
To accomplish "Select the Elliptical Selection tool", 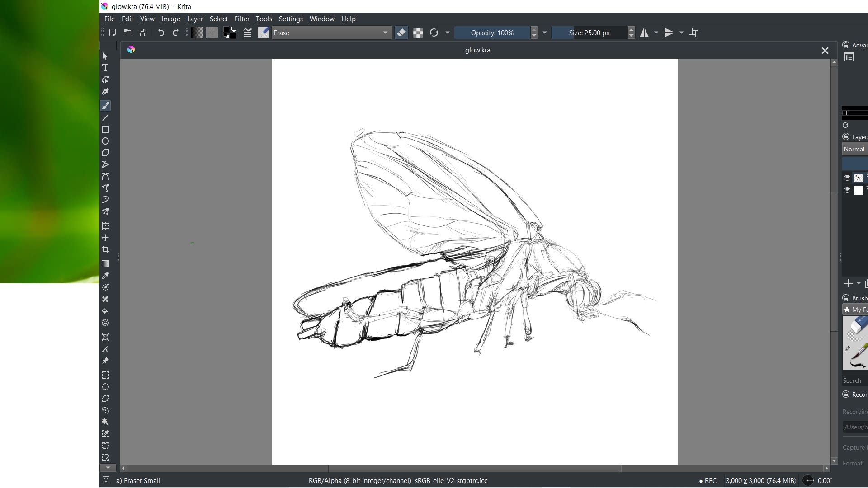I will pyautogui.click(x=105, y=387).
